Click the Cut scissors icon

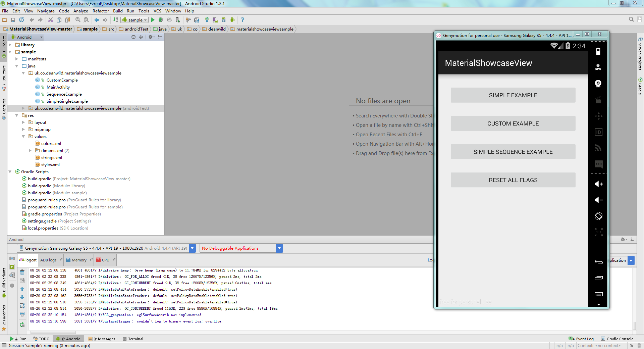51,20
